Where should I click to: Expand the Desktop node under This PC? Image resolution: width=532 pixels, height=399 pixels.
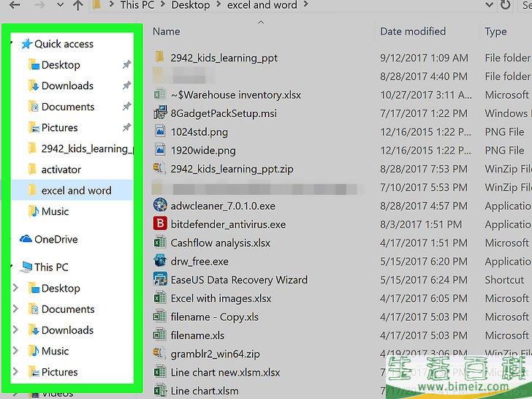tap(15, 288)
